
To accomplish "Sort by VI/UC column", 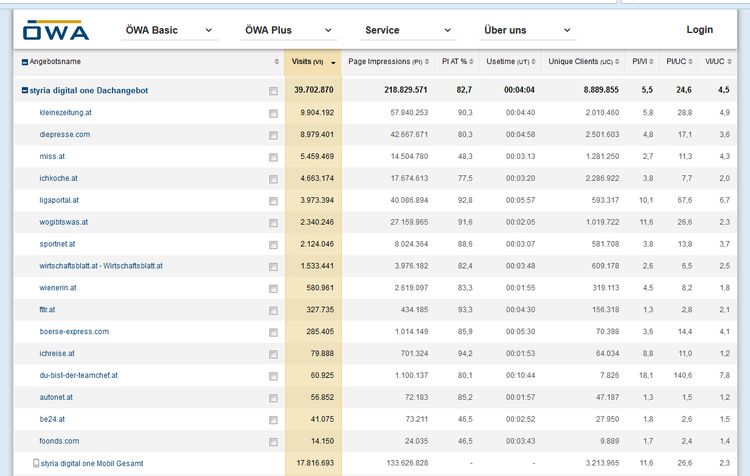I will pyautogui.click(x=717, y=62).
